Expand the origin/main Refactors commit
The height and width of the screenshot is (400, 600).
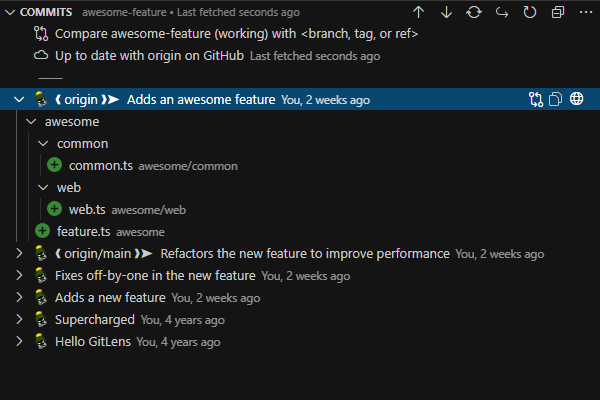(19, 253)
